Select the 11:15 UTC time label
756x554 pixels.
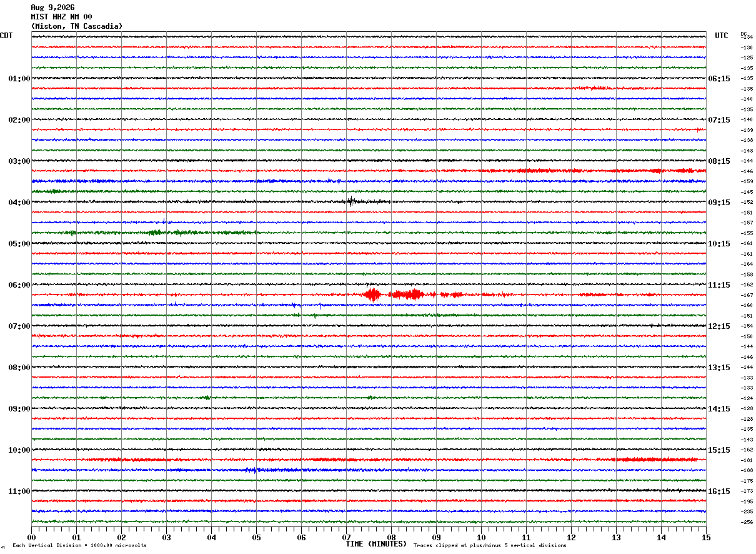[719, 285]
